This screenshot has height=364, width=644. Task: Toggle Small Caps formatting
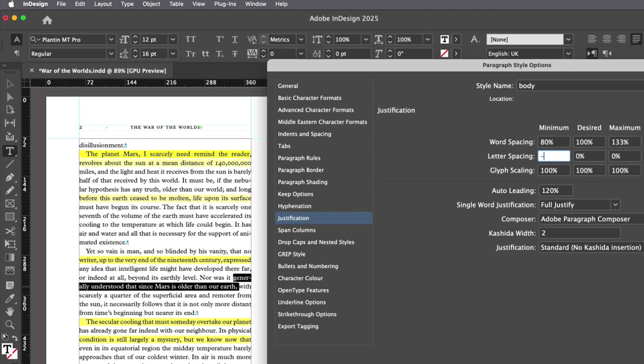click(x=191, y=53)
